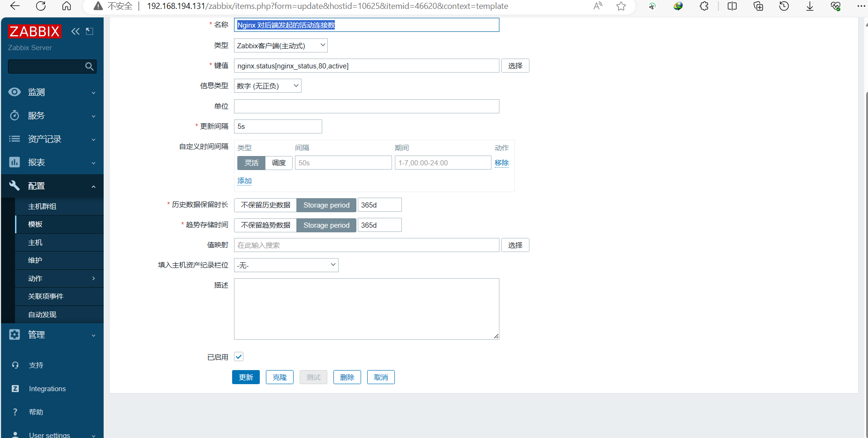868x438 pixels.
Task: Click the sidebar kiosk/hide mode icon
Action: (x=90, y=31)
